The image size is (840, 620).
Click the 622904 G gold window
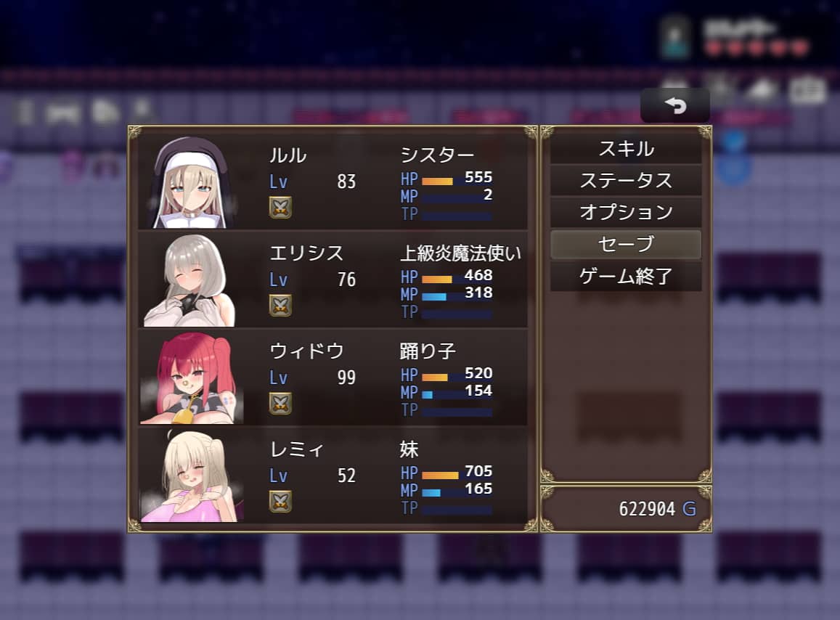click(626, 508)
